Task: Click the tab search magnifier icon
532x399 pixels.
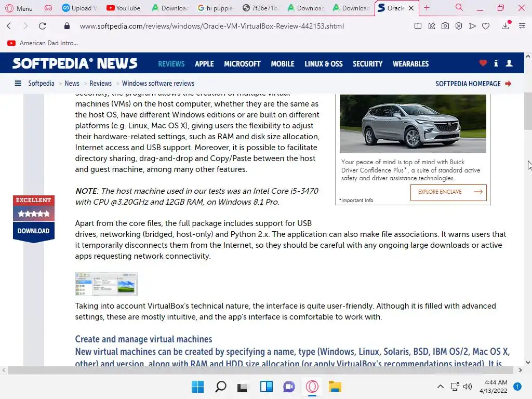Action: (459, 7)
